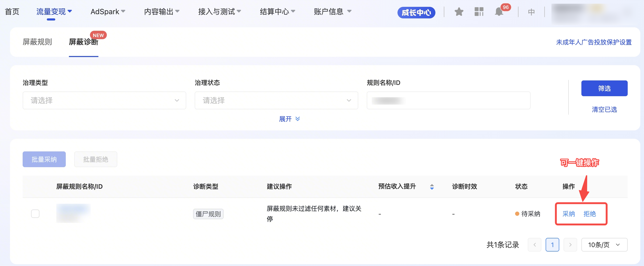Open the 治理状态 dropdown
Screen dimensions: 644x266
click(276, 100)
